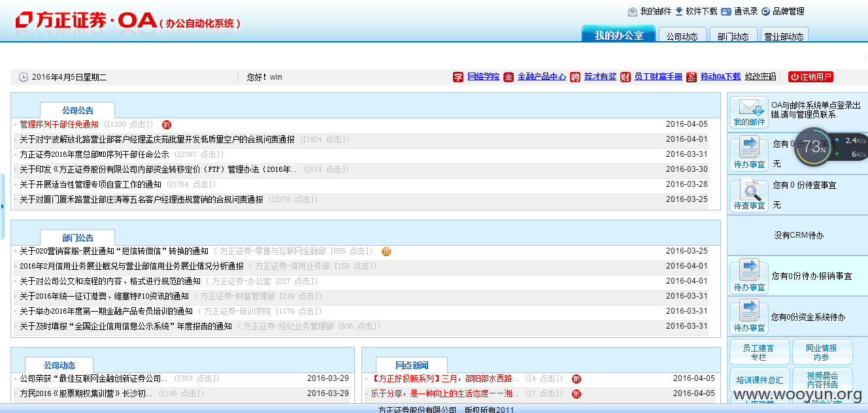Click the mobile OA download icon

(692, 77)
